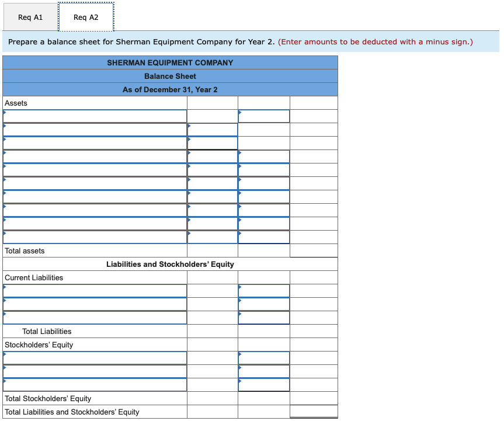The width and height of the screenshot is (504, 421).
Task: Open the first dropdown under Current Liabilities
Action: pos(95,291)
